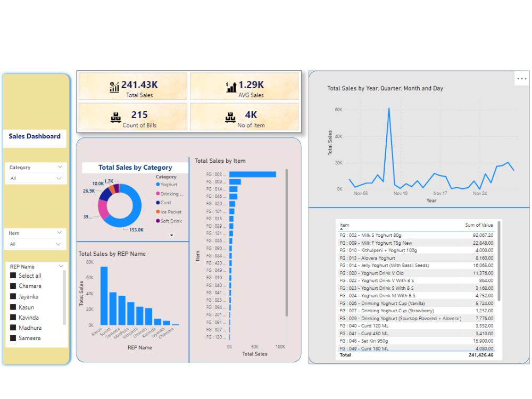Check the Select all REP Name box
The width and height of the screenshot is (532, 399).
[13, 276]
